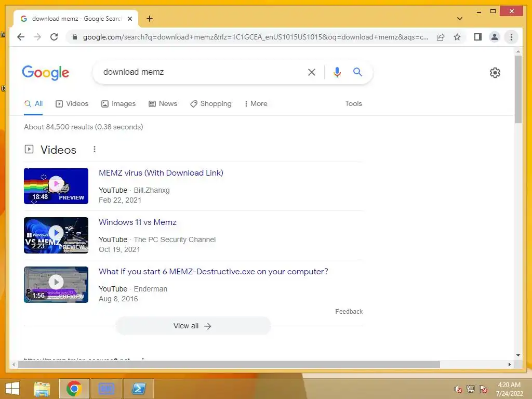Go to the Google logo homepage

(x=46, y=73)
